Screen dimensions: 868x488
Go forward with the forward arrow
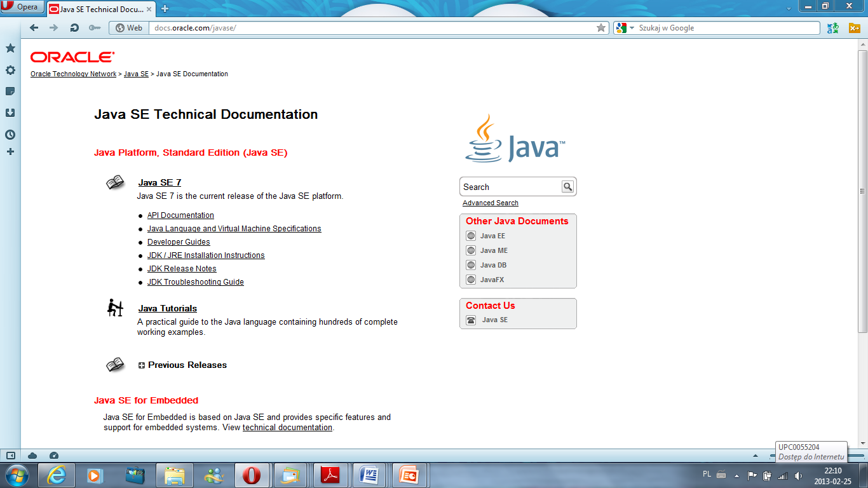click(53, 28)
